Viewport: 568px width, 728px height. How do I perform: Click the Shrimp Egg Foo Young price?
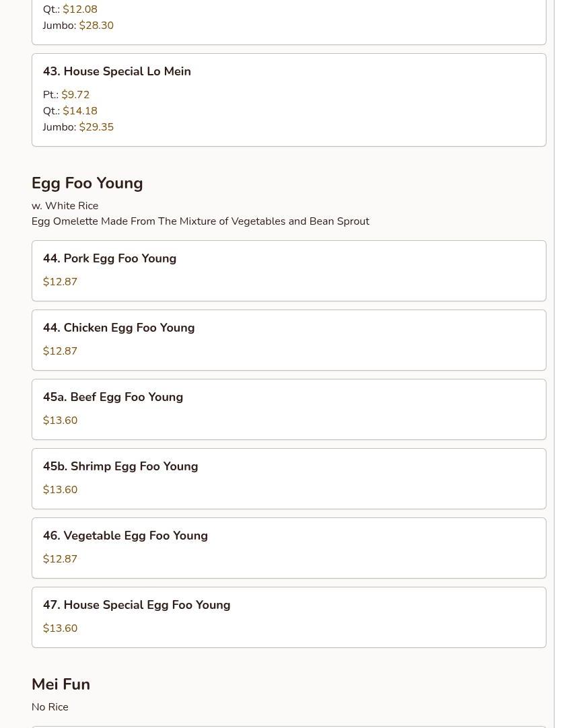pyautogui.click(x=60, y=490)
